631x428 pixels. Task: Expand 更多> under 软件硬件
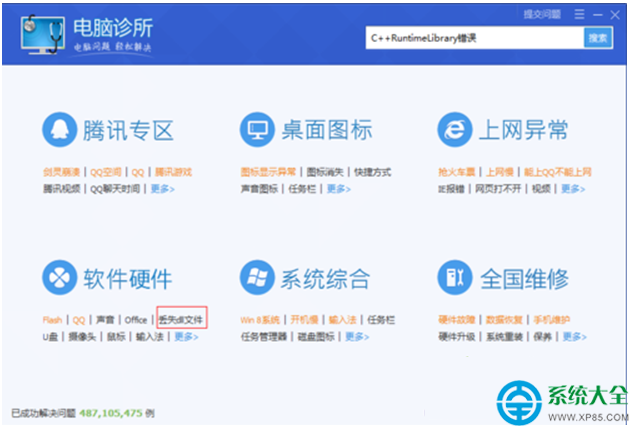pos(186,337)
